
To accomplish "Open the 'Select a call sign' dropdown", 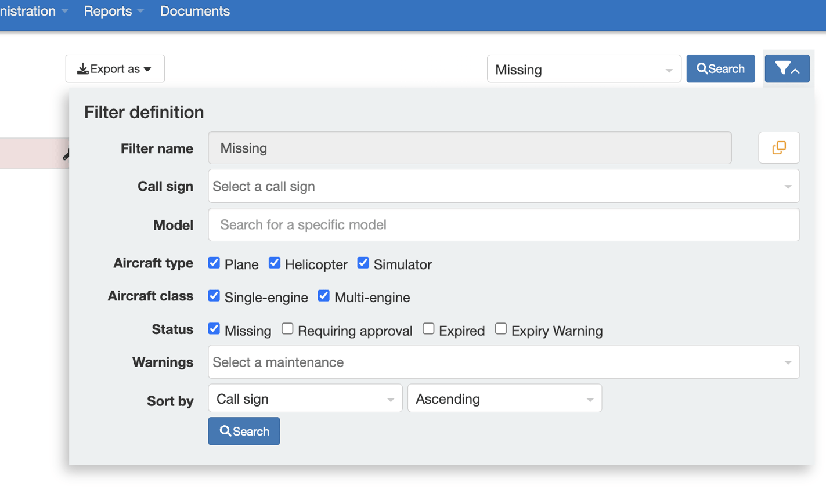I will coord(503,186).
